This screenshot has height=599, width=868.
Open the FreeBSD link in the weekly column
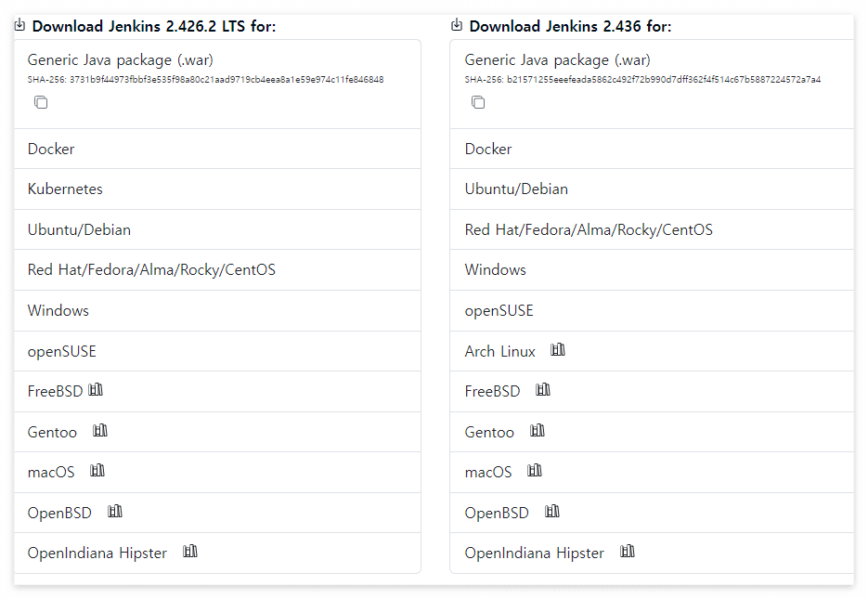click(x=492, y=391)
